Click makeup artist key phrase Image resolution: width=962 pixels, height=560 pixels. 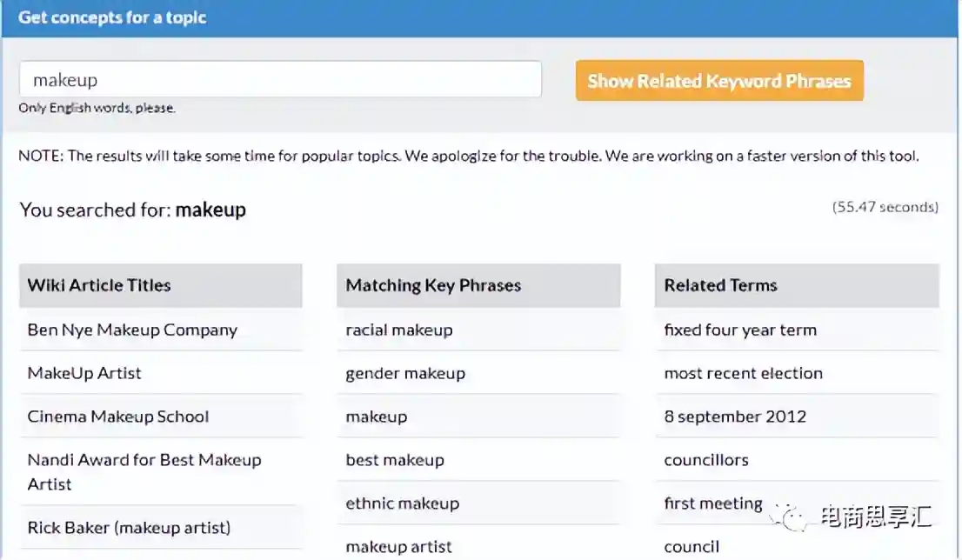398,547
